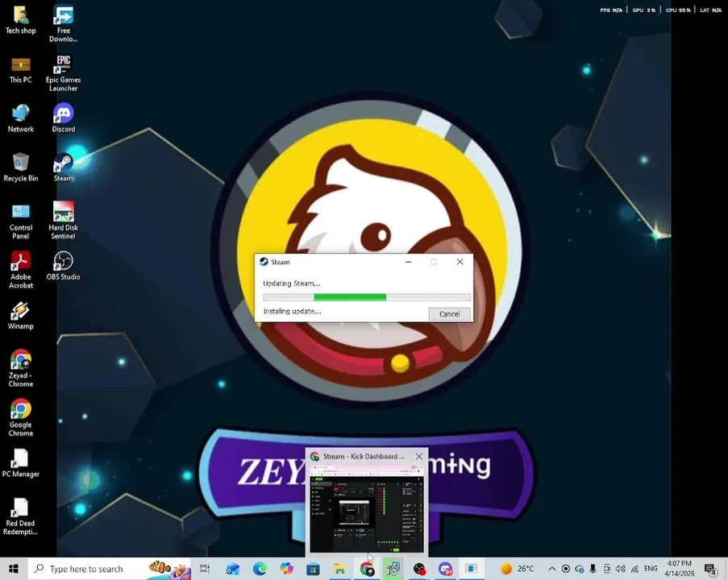Launch Epic Games Launcher from the desktop
Screen dimensions: 728x580
[64, 72]
